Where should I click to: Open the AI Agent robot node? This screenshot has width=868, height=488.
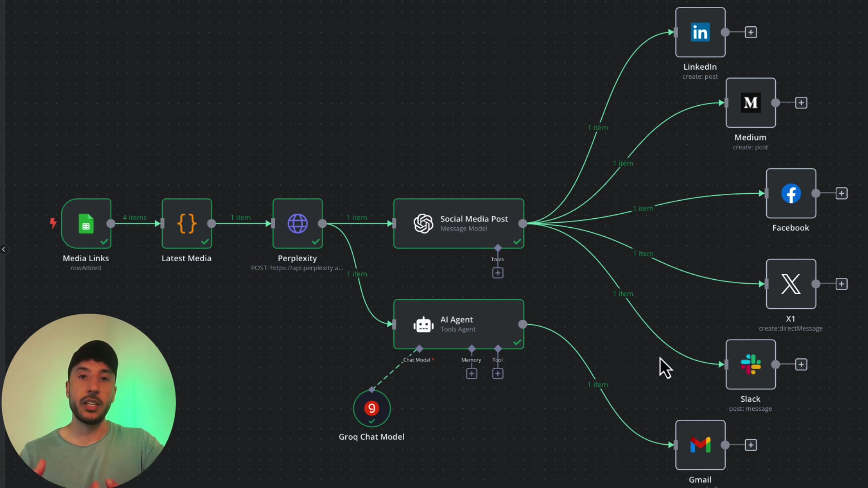pyautogui.click(x=459, y=324)
